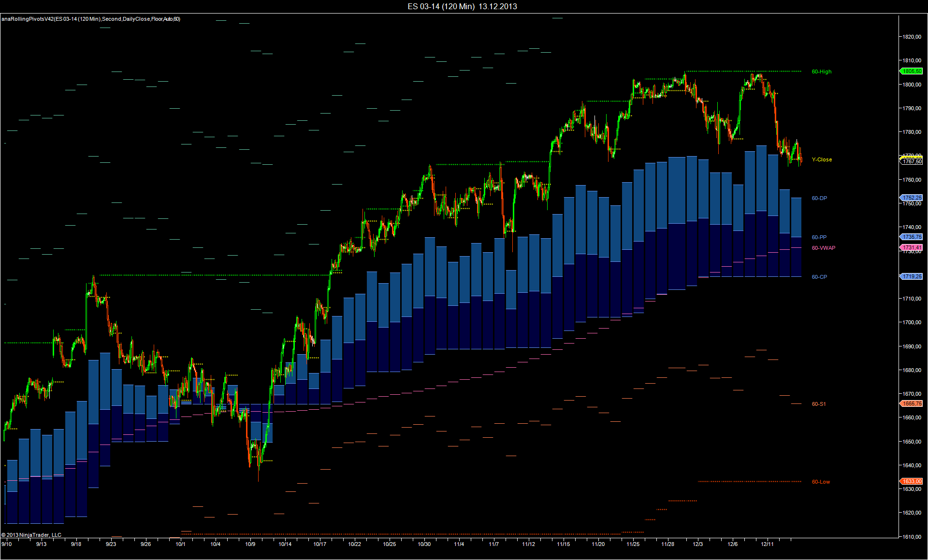Select the Y-Close label
The height and width of the screenshot is (560, 928).
click(x=822, y=160)
